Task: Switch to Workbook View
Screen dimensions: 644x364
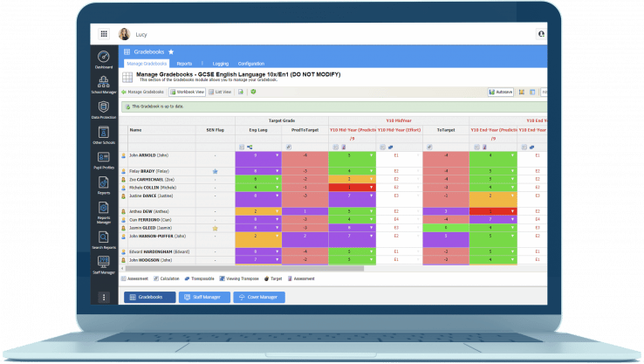Action: tap(187, 91)
